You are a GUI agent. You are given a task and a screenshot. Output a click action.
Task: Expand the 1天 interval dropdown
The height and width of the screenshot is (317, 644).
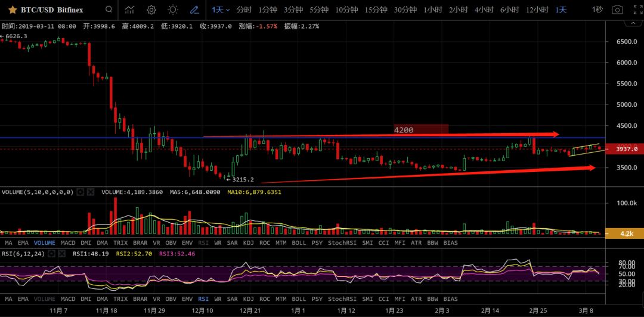pos(221,10)
